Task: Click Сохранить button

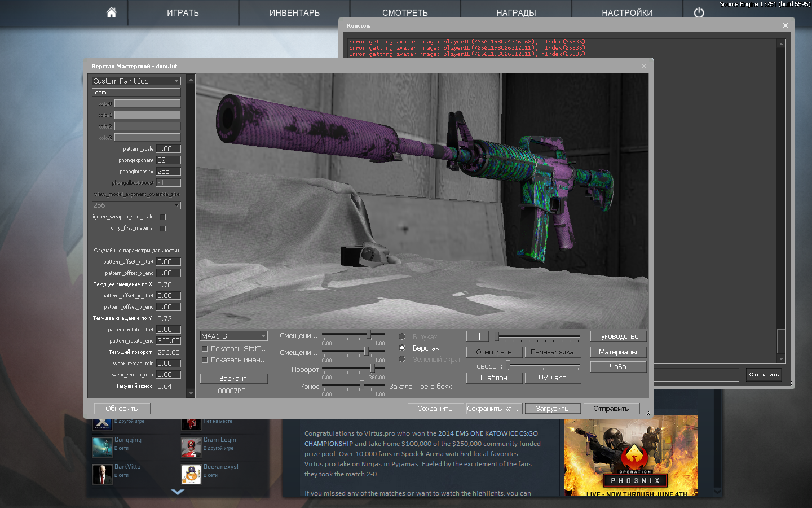Action: pyautogui.click(x=435, y=408)
